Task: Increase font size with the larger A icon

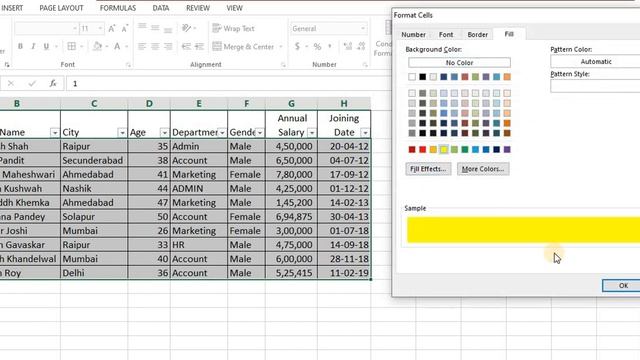Action: click(x=111, y=29)
